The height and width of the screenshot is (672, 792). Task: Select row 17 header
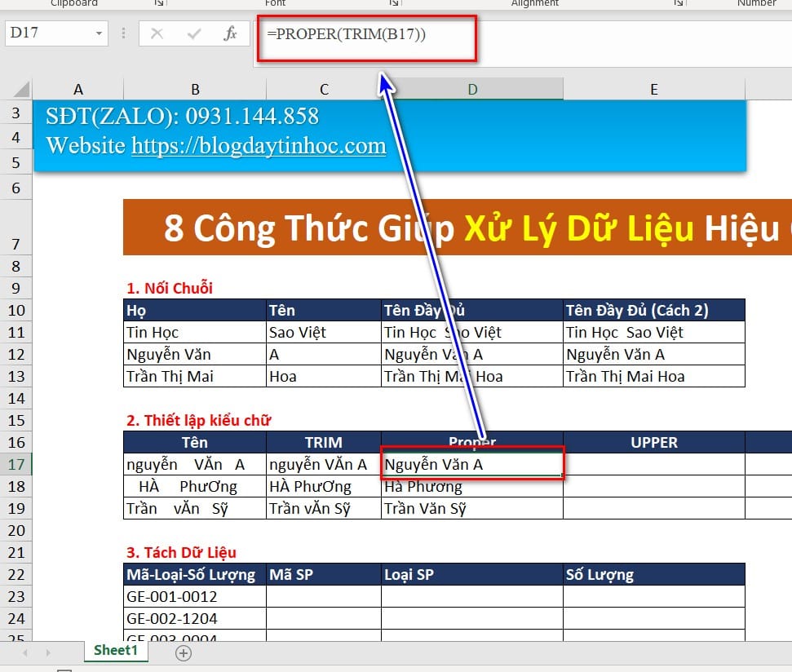16,465
